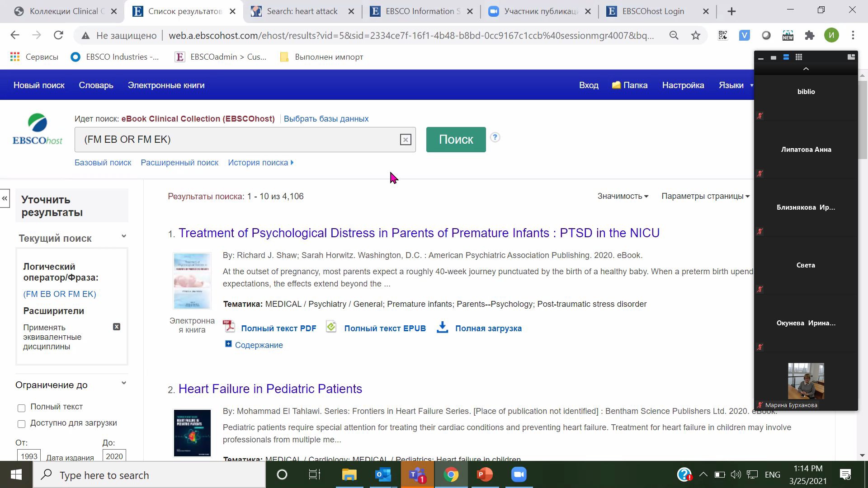Open the Windows notification center
The width and height of the screenshot is (868, 488).
point(845,475)
